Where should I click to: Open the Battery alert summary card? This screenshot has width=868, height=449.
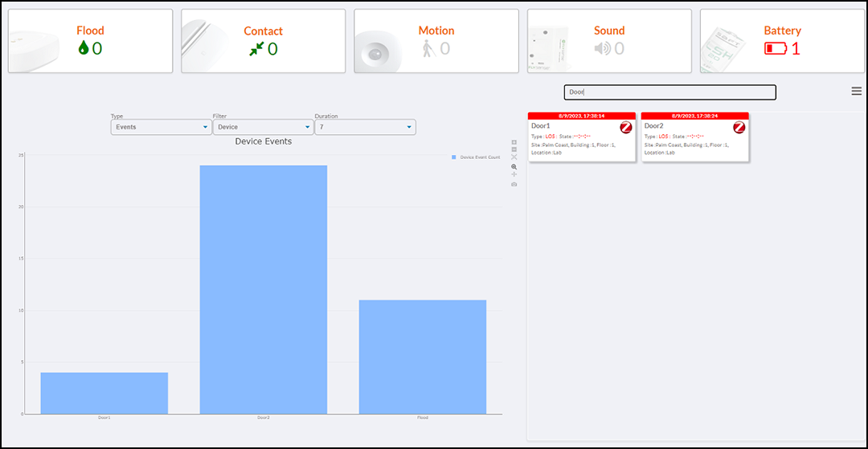782,41
